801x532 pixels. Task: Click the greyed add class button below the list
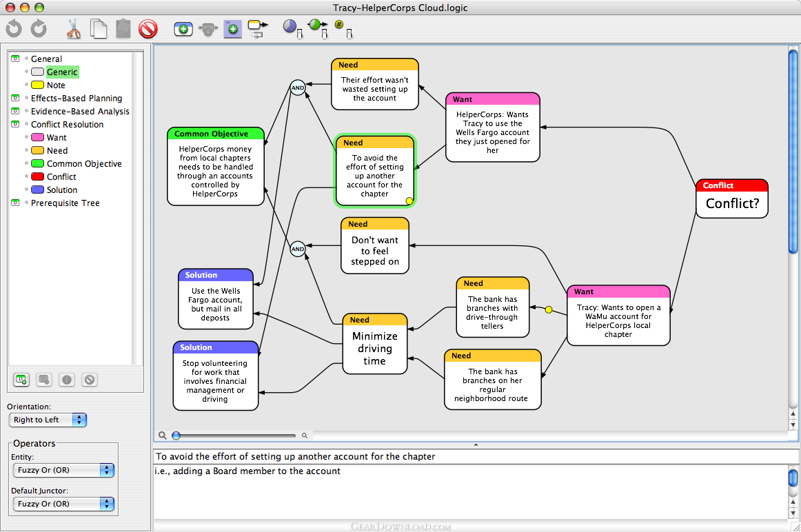44,379
